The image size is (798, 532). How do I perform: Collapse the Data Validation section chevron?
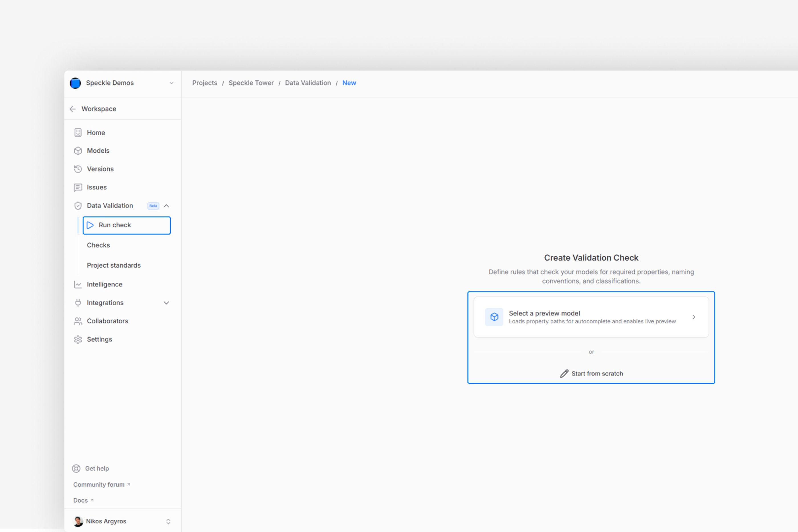point(166,206)
